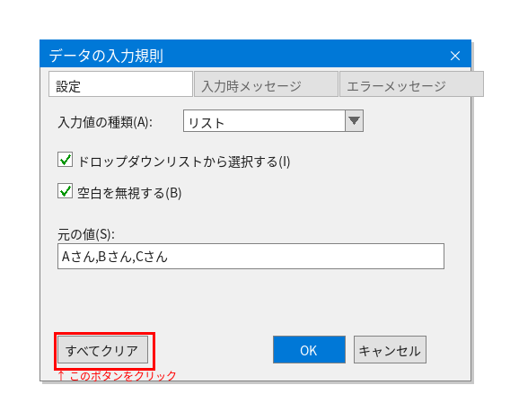Toggle the 空白を無視する(B) checkbox
Viewport: 510px width, 420px height.
(x=65, y=191)
